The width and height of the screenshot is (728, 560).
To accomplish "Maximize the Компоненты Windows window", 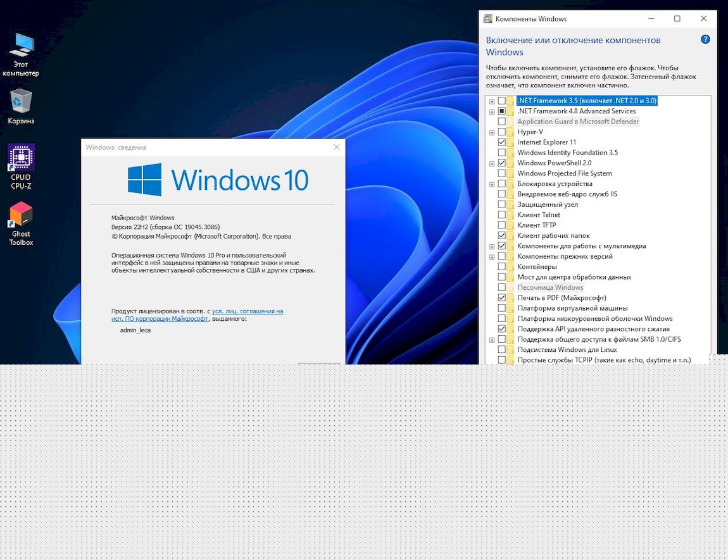I will click(677, 18).
